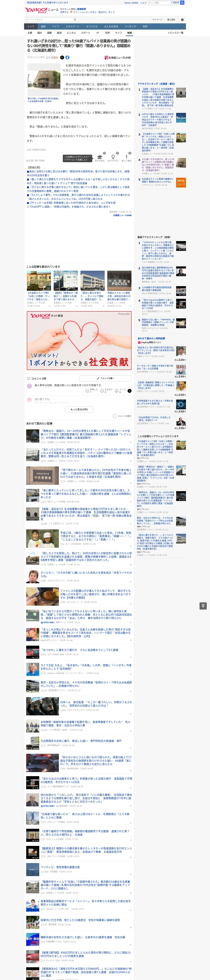Screen dimensions: 210x980
Task: Open the 科学 category
Action: (x=107, y=33)
